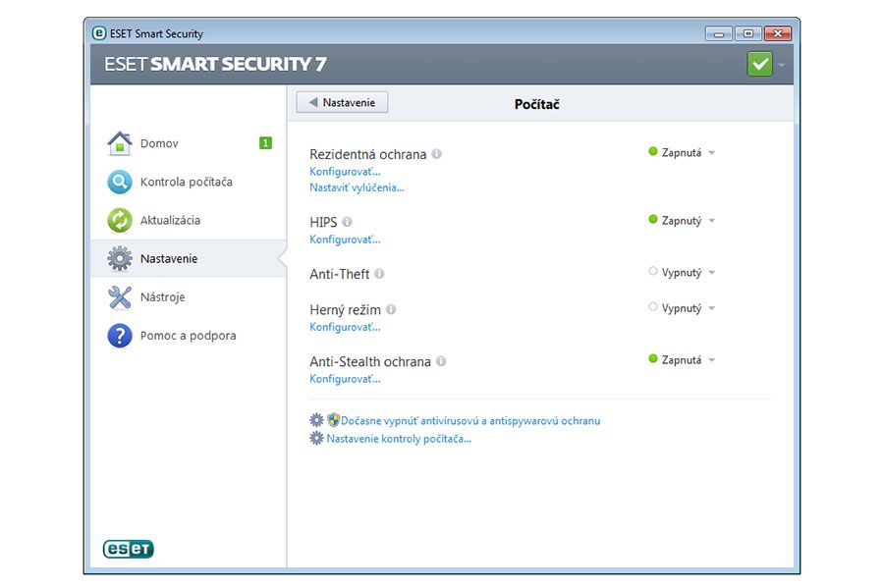This screenshot has height=588, width=884.
Task: Click Dočasne vypnúť antivírusovú a antispywarovú ochranu
Action: pos(470,421)
